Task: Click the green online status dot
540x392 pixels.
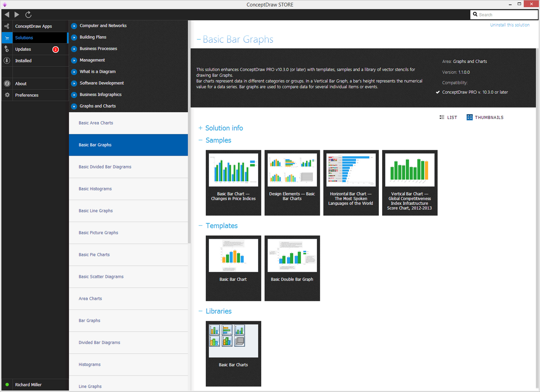Action: (x=7, y=385)
